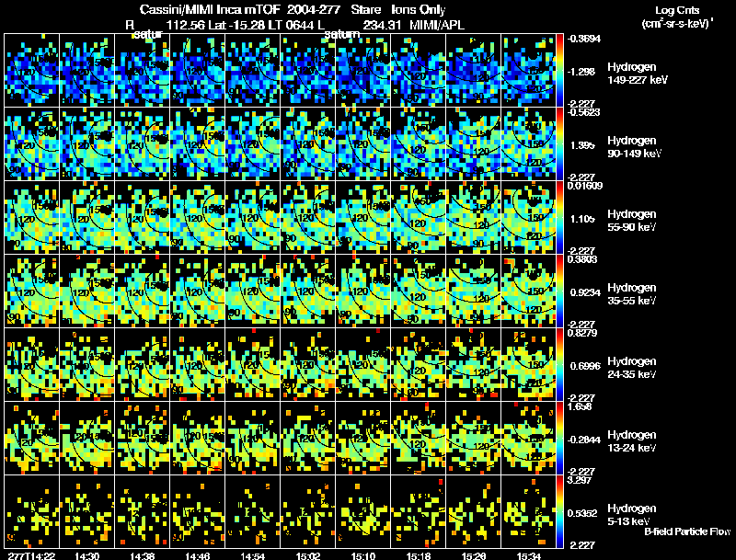The width and height of the screenshot is (736, 560).
Task: Click the '14:30' time axis label
Action: (x=86, y=555)
